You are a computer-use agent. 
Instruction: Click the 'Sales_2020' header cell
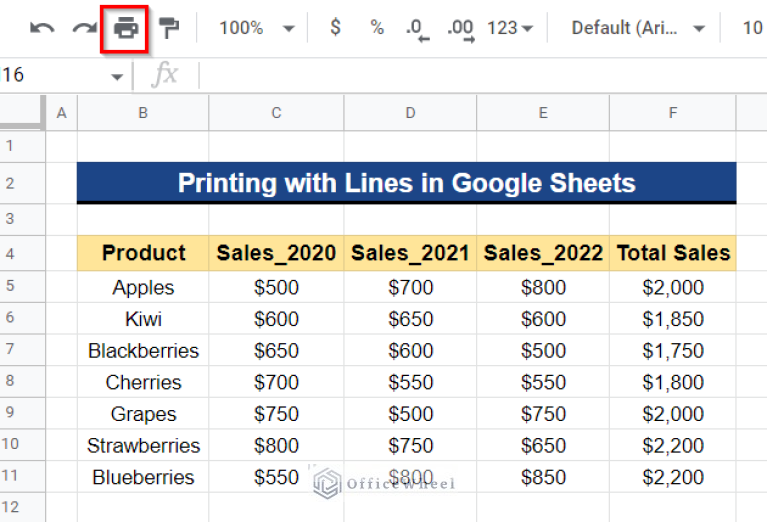(x=276, y=253)
